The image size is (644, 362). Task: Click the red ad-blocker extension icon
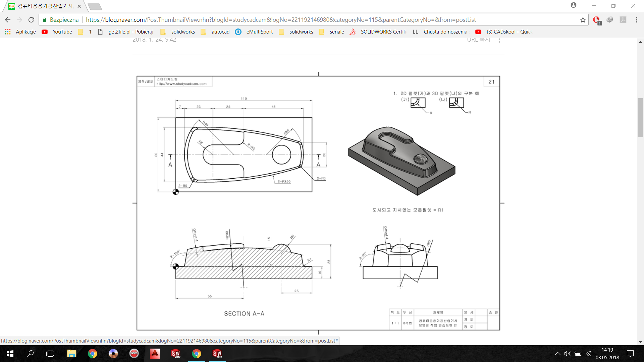click(x=597, y=20)
